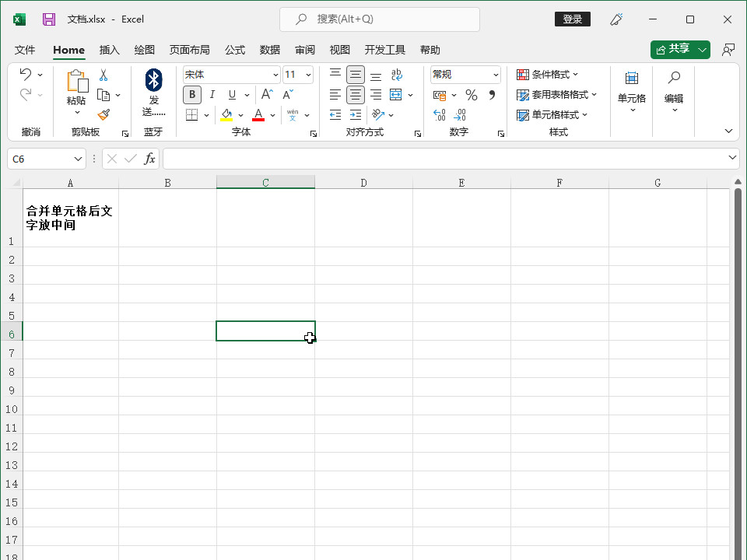
Task: Switch to the 公式 tab
Action: [235, 50]
